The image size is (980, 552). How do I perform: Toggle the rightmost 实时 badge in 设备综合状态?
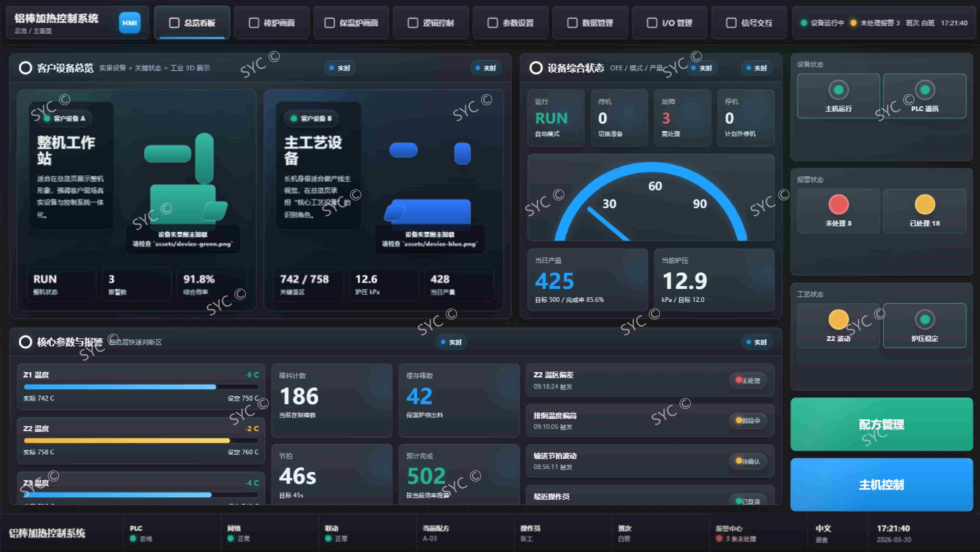(x=757, y=68)
